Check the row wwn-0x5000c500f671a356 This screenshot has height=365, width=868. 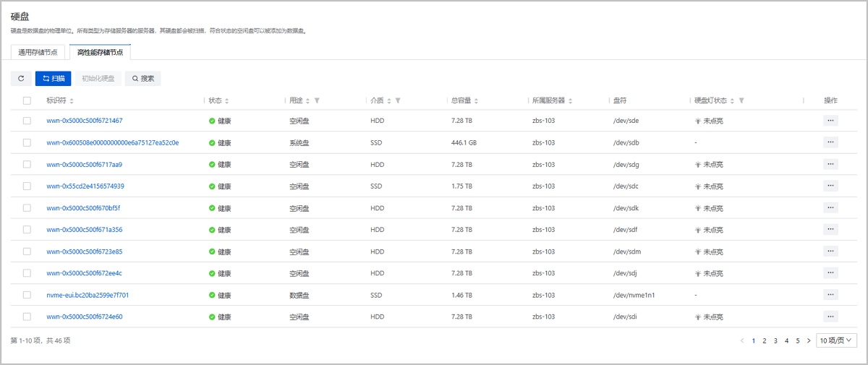click(27, 230)
